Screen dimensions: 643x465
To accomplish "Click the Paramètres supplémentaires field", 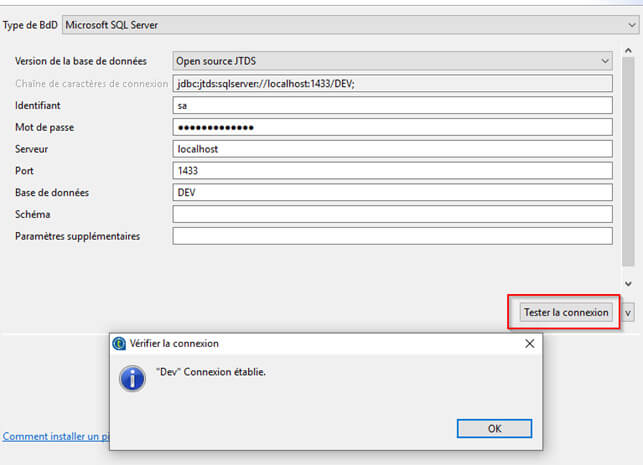I will [392, 236].
